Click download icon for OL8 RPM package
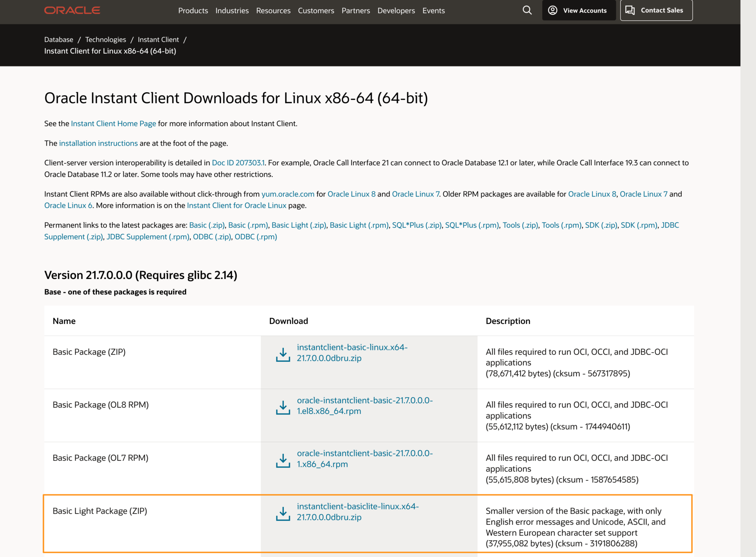The height and width of the screenshot is (557, 756). 283,408
